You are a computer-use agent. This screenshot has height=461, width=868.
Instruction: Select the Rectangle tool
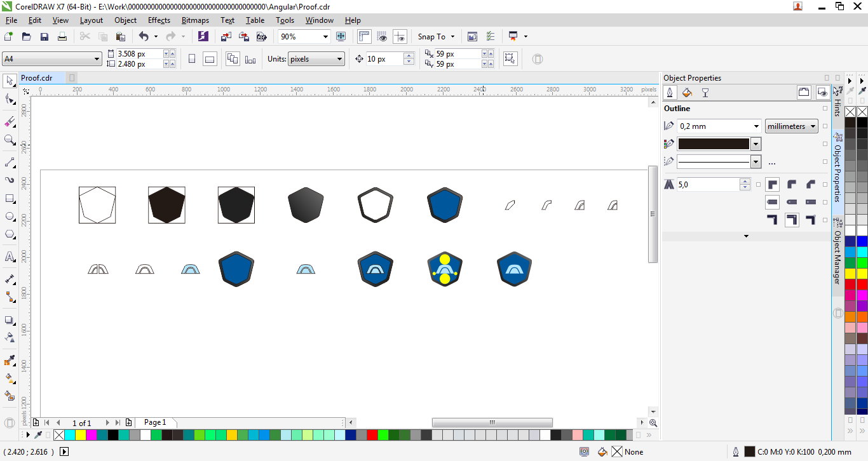point(10,199)
